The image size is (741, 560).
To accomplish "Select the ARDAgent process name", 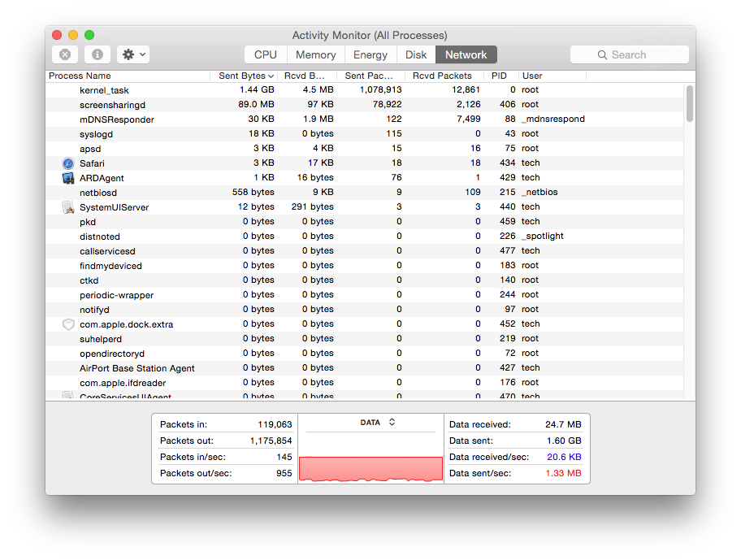I will point(102,178).
